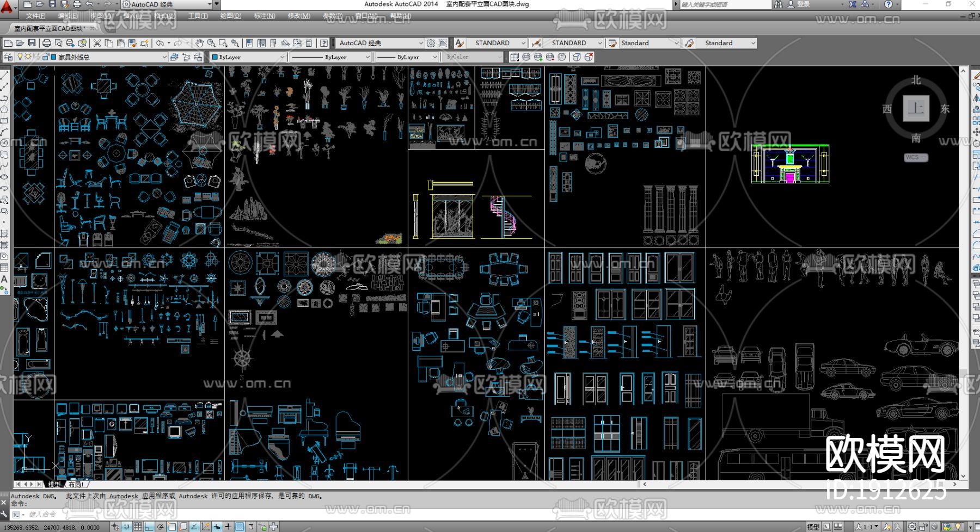Open the Table Style manager icon
Viewport: 980px width, 532px height.
coord(612,43)
